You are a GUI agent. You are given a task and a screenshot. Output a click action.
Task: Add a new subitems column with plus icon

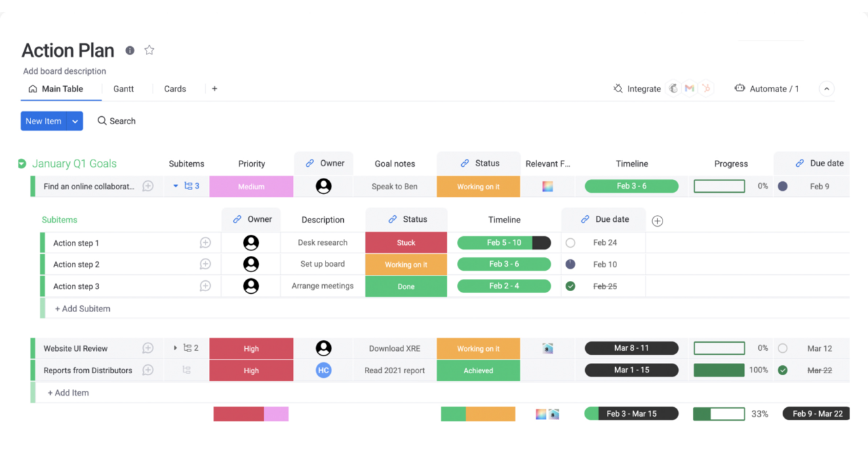tap(657, 221)
